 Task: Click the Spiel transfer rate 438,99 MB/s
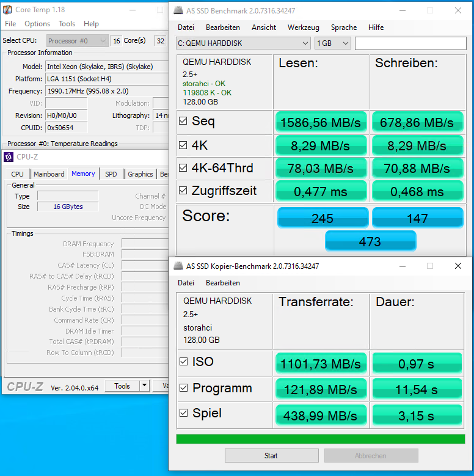pyautogui.click(x=321, y=415)
